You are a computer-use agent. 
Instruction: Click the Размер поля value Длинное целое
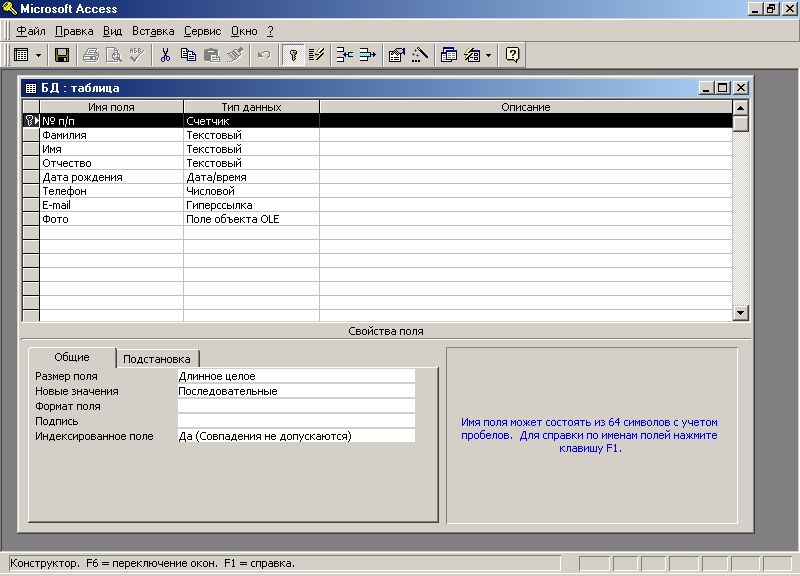tap(296, 376)
